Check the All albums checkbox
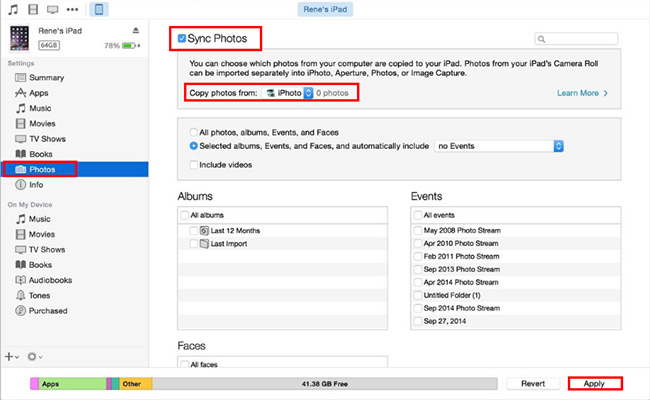This screenshot has height=400, width=650. click(185, 215)
